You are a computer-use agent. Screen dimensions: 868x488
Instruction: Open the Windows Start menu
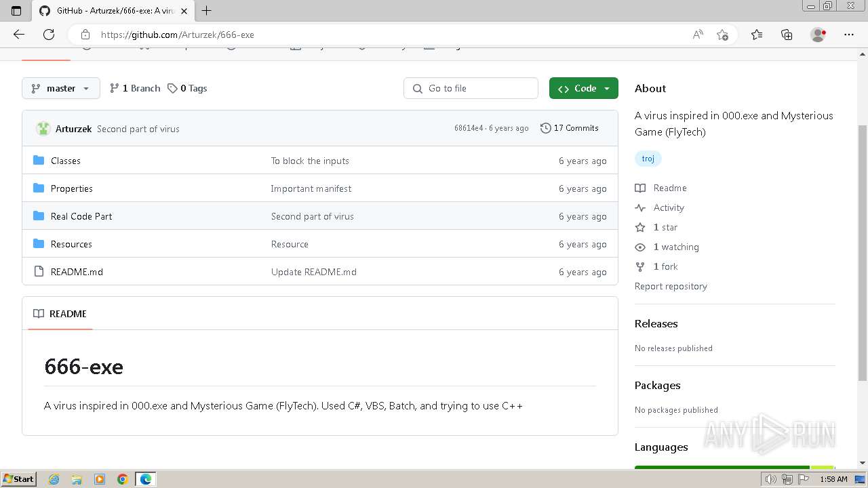tap(19, 479)
